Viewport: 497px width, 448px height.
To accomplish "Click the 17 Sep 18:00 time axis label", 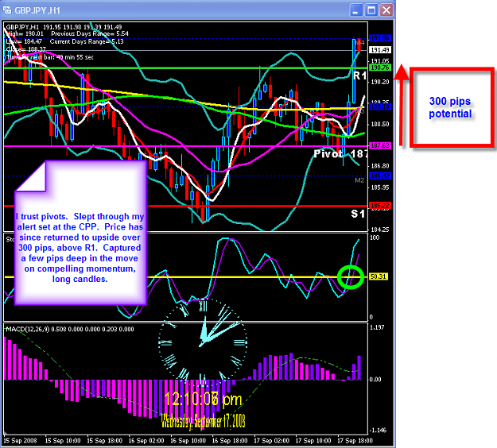I will (355, 440).
